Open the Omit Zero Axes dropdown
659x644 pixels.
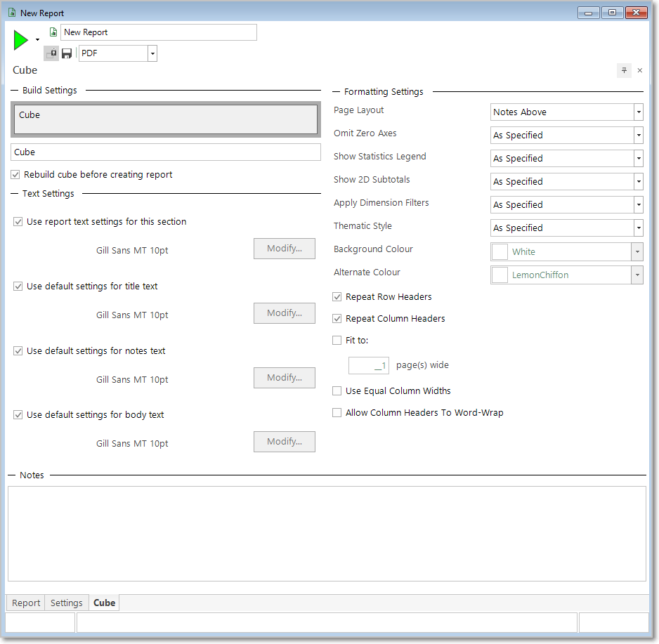[567, 136]
